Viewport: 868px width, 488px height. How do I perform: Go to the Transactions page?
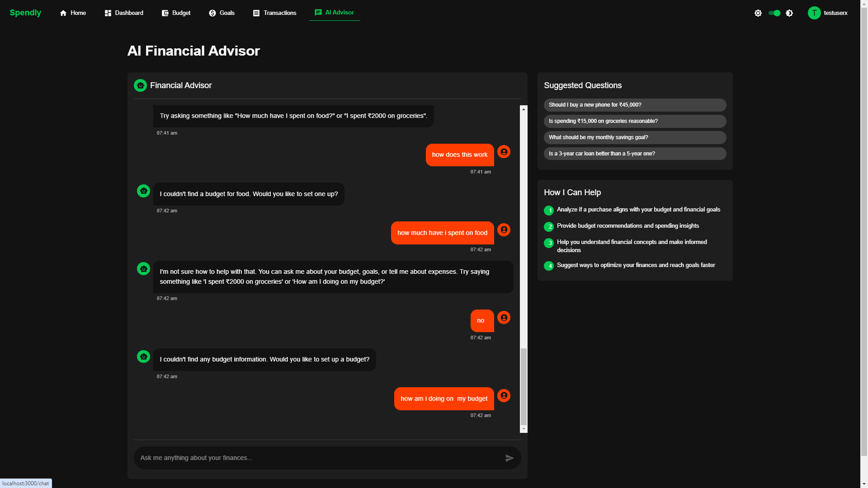point(274,13)
